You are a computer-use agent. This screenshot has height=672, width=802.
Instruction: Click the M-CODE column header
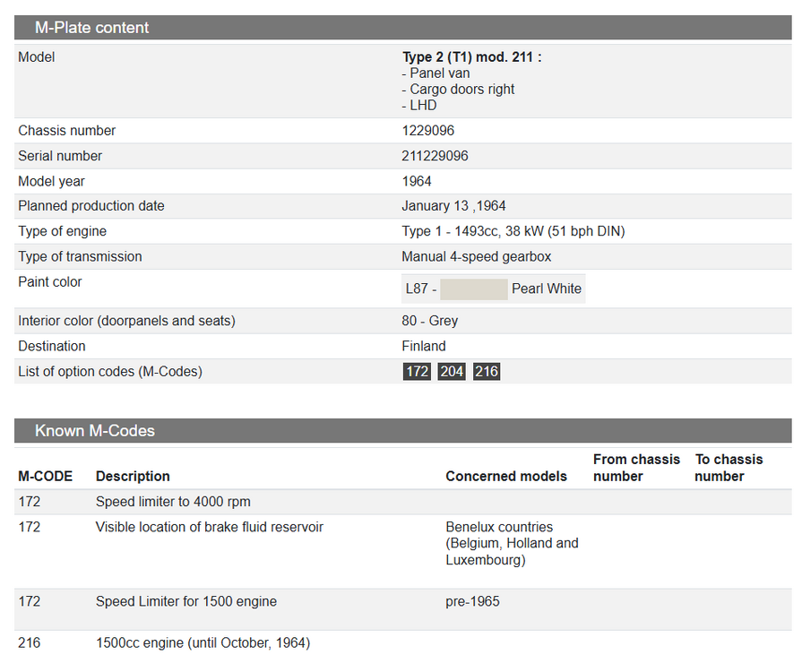tap(45, 476)
